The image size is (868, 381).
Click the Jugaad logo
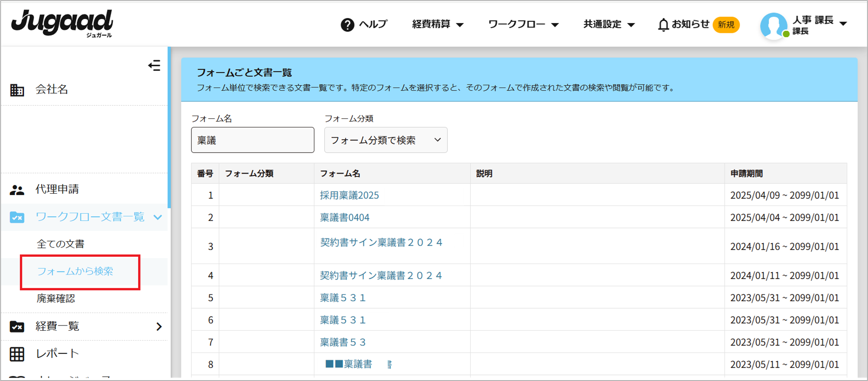(62, 23)
